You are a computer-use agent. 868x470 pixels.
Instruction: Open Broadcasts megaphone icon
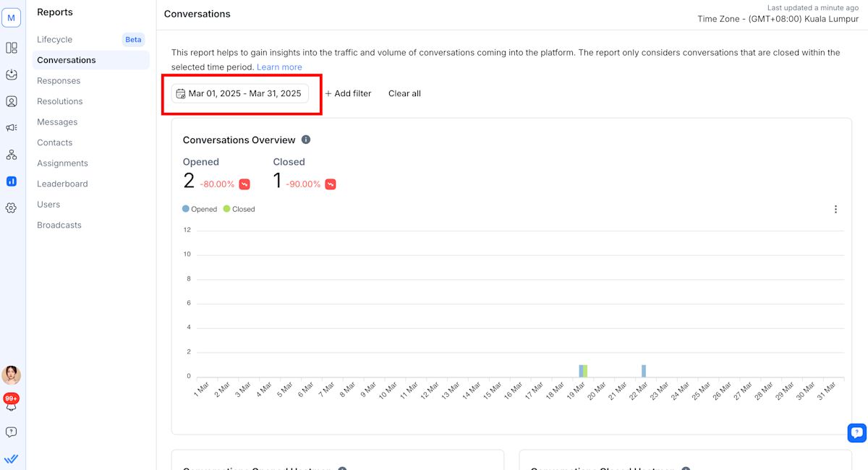pyautogui.click(x=12, y=128)
